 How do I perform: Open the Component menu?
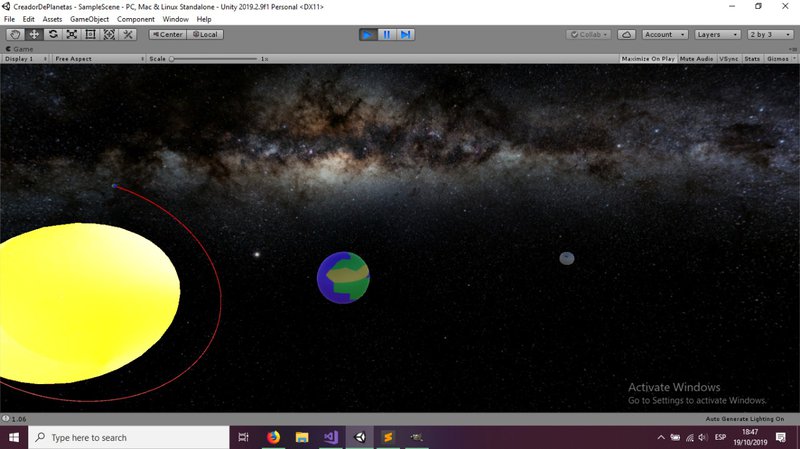click(136, 19)
